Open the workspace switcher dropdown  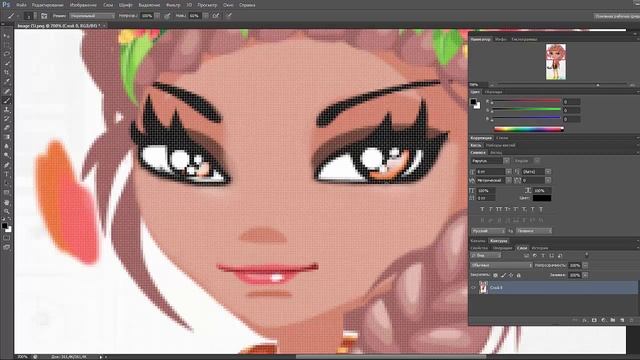(x=616, y=16)
